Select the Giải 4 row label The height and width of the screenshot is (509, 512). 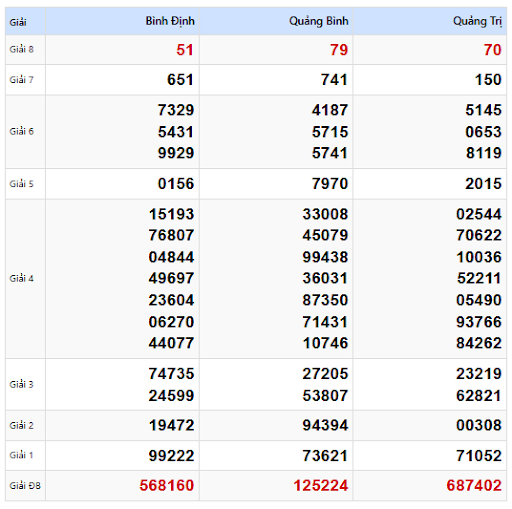tap(22, 278)
